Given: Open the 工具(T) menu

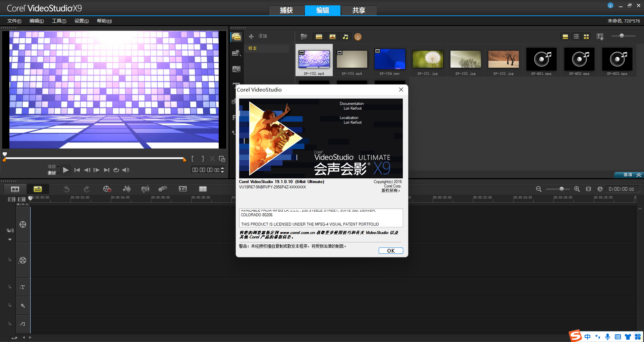Looking at the screenshot, I should tap(59, 21).
